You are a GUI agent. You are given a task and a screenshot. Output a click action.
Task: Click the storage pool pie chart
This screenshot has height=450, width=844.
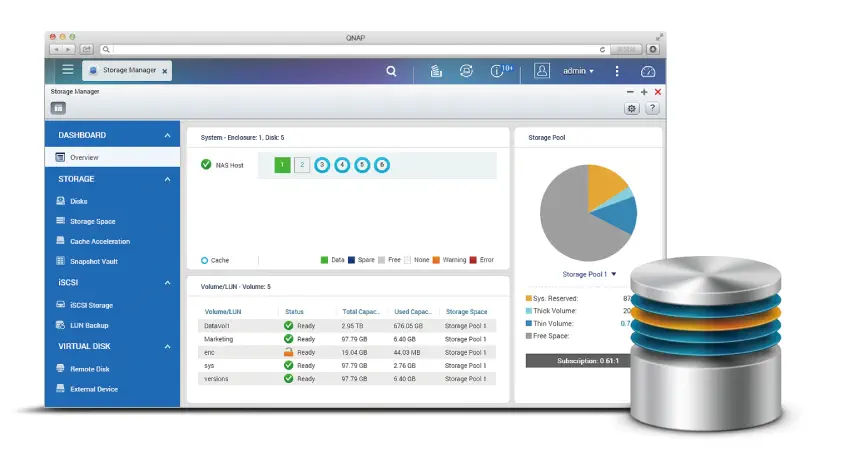(588, 213)
